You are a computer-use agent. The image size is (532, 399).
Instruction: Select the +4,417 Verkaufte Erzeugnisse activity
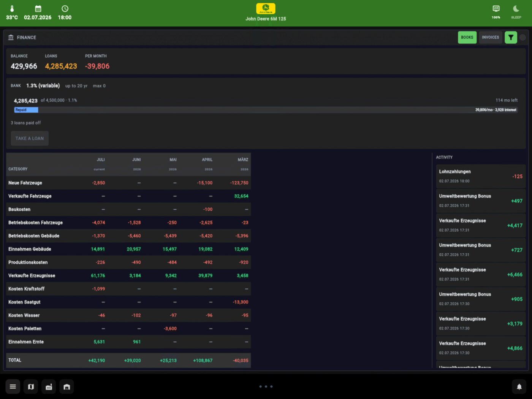(481, 225)
